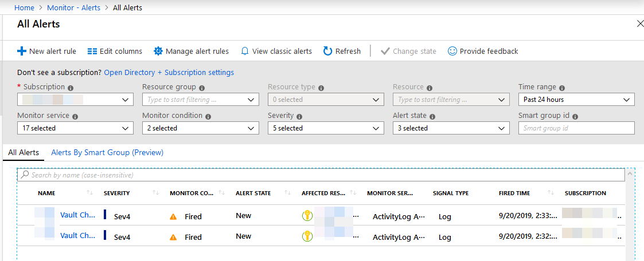This screenshot has height=261, width=644.
Task: Click the warning triangle icon in second alert row
Action: pyautogui.click(x=173, y=237)
